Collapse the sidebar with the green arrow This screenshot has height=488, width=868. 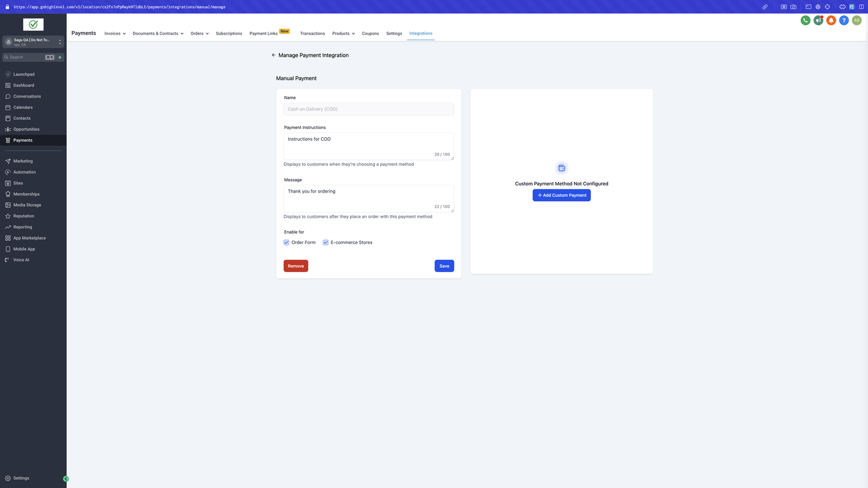[x=66, y=479]
